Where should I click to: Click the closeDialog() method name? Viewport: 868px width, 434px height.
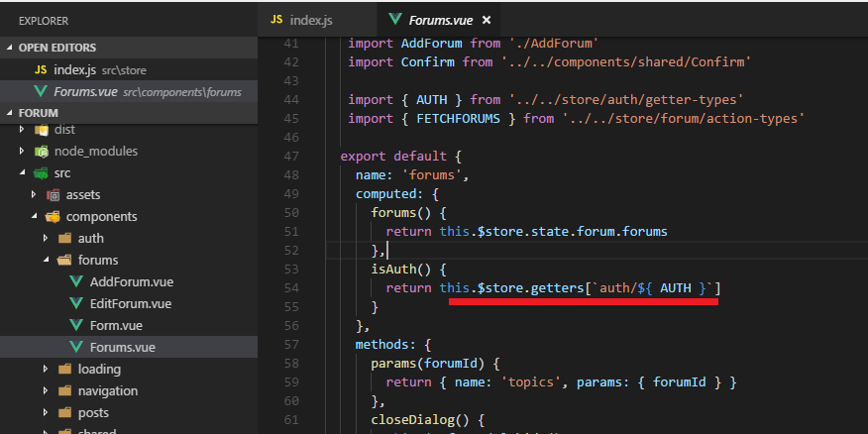[419, 419]
